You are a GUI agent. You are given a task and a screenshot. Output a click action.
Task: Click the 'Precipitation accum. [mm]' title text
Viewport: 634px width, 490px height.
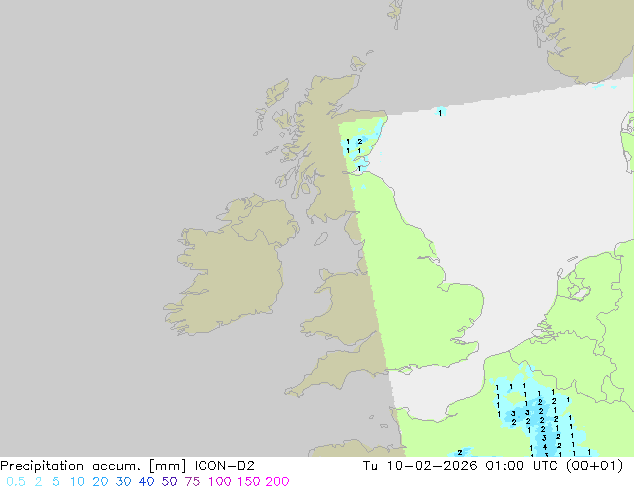[x=93, y=466]
